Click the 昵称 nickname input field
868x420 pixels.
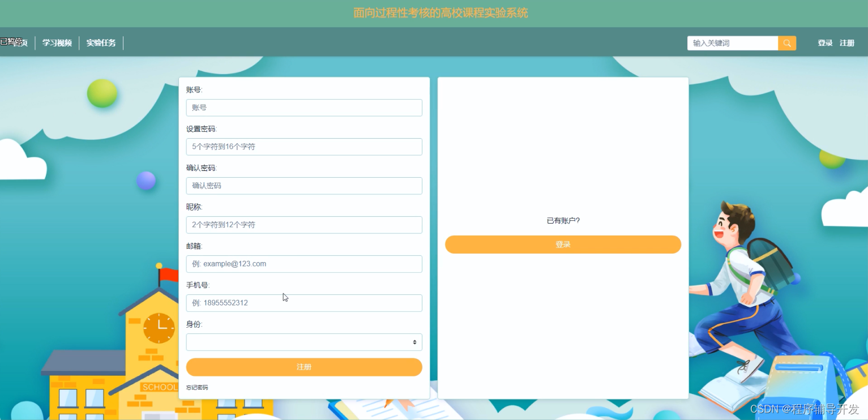click(304, 225)
